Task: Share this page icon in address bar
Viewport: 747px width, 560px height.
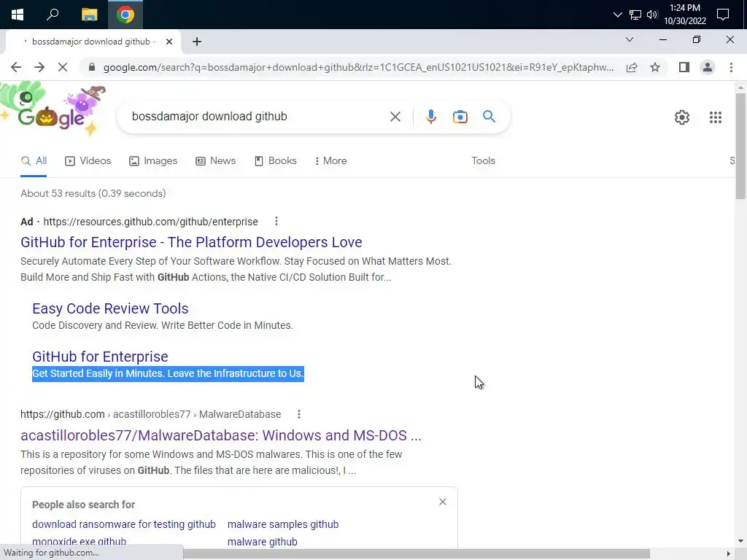Action: pyautogui.click(x=632, y=67)
